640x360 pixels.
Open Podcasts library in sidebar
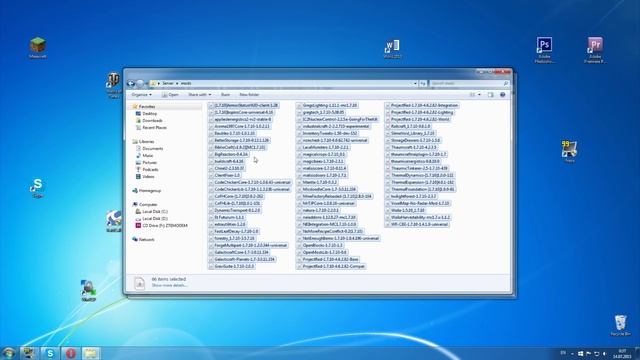point(150,169)
